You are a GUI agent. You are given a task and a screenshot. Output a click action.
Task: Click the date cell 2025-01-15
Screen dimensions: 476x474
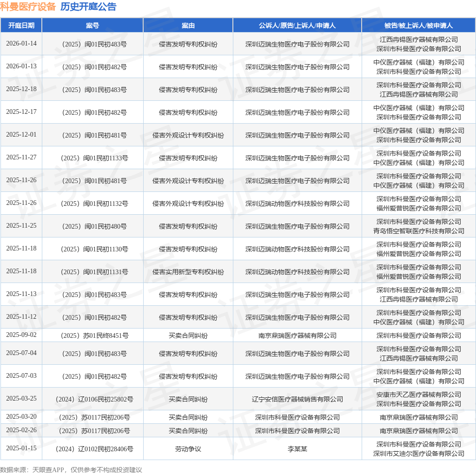tap(21, 448)
